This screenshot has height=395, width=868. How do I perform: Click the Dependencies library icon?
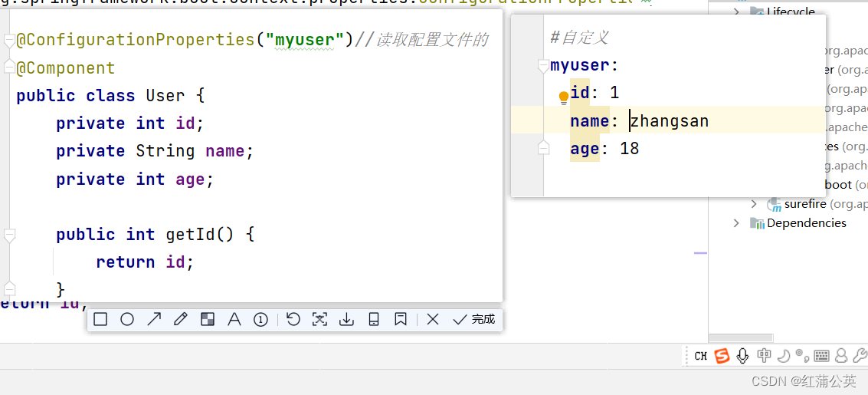[x=757, y=223]
